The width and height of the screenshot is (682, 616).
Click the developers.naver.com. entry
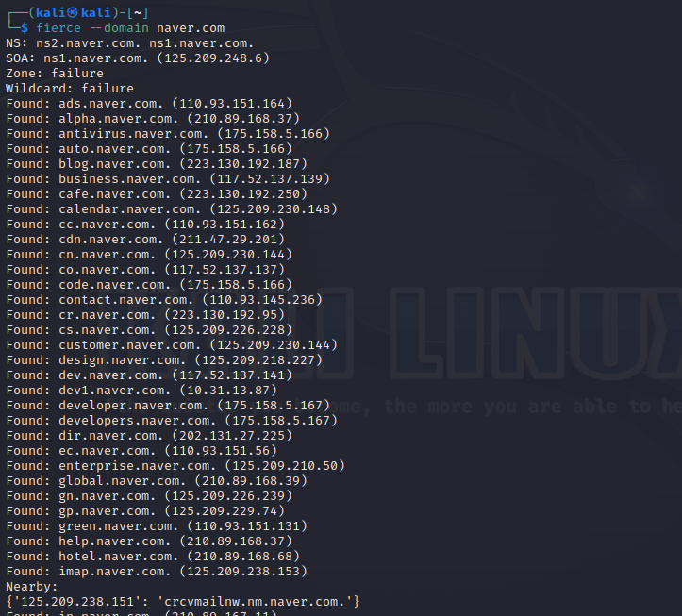[172, 420]
